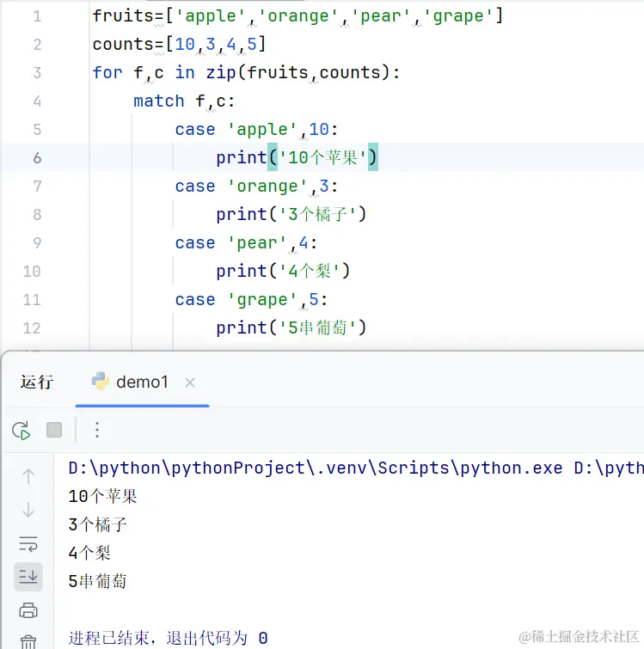This screenshot has width=644, height=649.
Task: Select line number 1 in gutter
Action: (37, 16)
